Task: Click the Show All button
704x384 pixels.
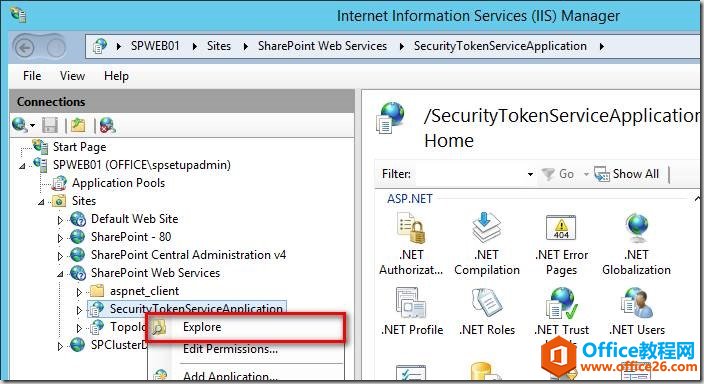Action: tap(627, 174)
